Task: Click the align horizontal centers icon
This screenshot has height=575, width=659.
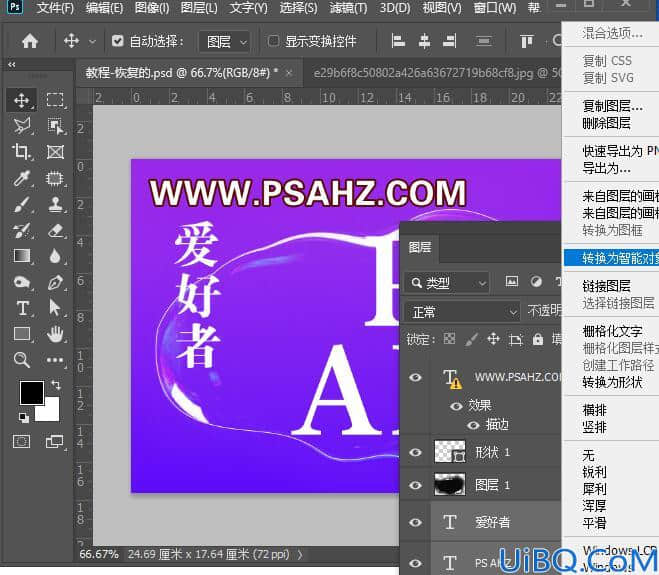Action: 424,41
